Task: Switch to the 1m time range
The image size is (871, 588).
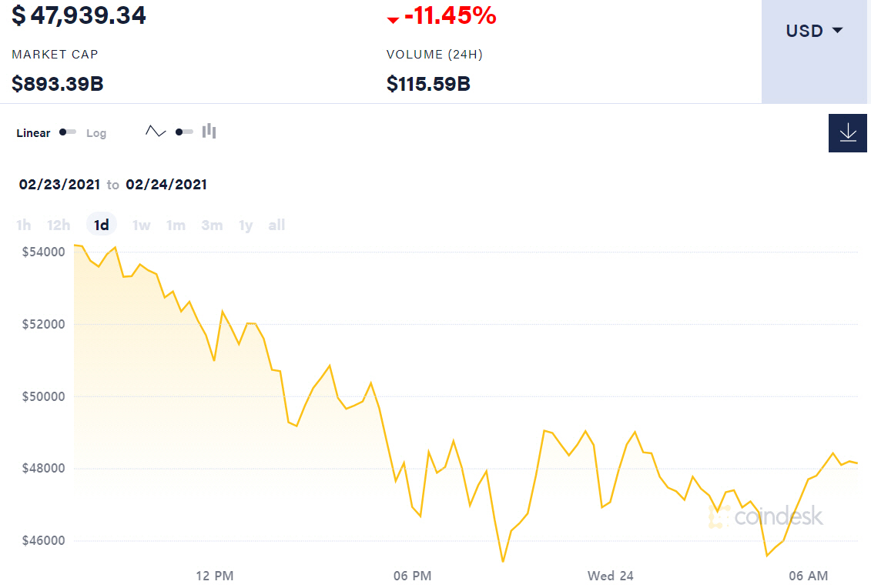Action: pyautogui.click(x=176, y=225)
